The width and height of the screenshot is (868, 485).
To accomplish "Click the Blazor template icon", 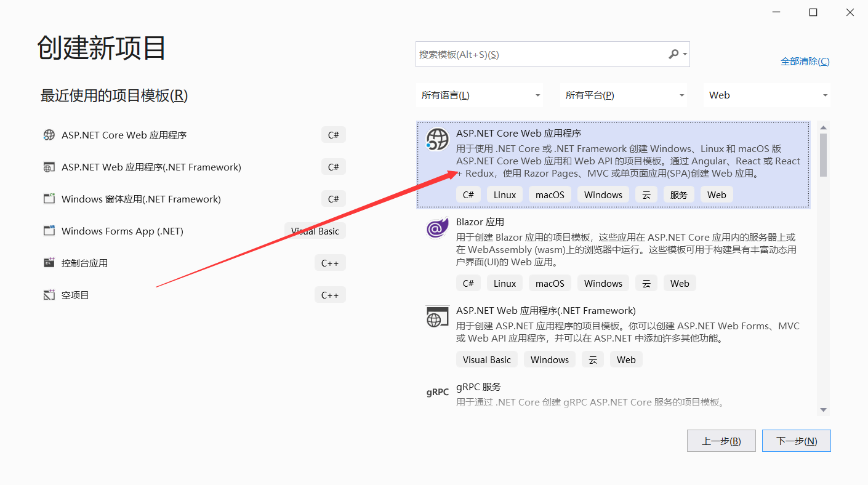I will [438, 228].
